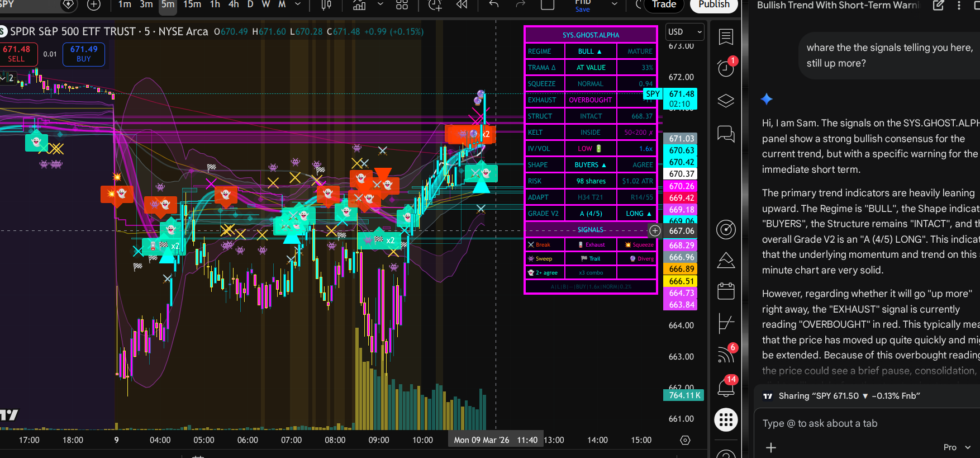The height and width of the screenshot is (458, 980).
Task: Click the plus crosshair button on price axis
Action: click(655, 230)
